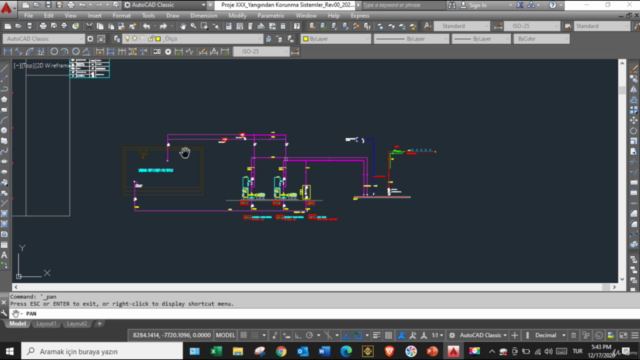Open the Express menu

360,16
